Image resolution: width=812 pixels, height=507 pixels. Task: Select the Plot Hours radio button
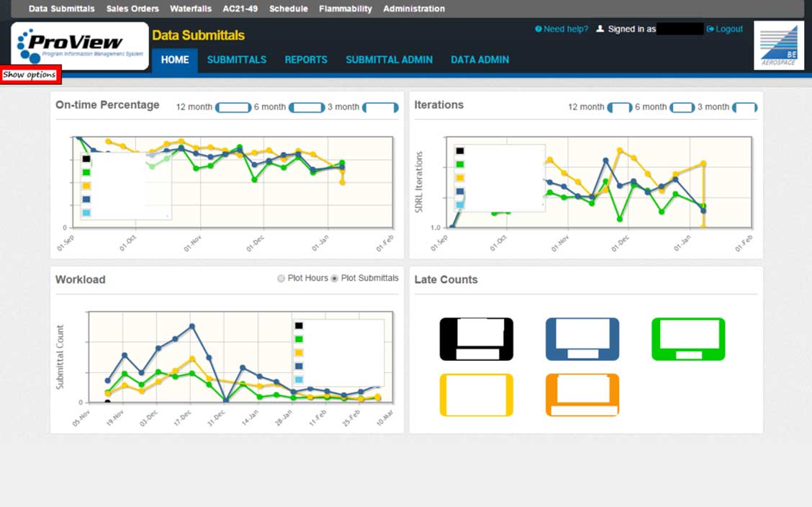click(281, 279)
